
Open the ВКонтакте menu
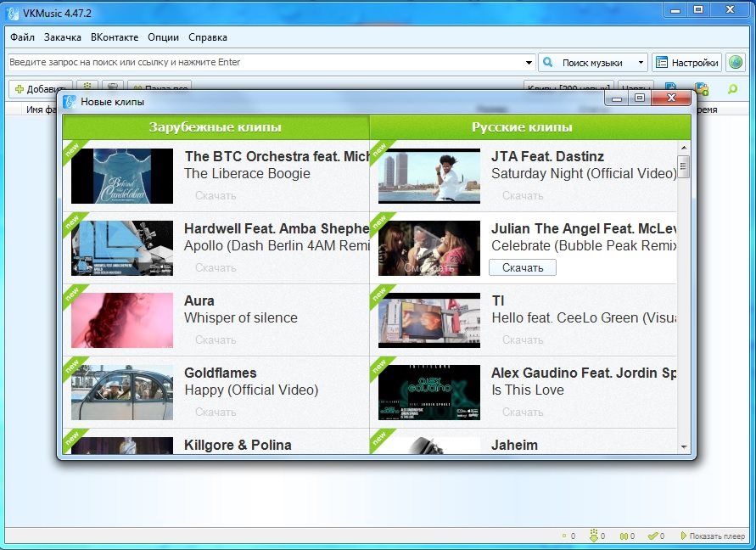click(115, 37)
